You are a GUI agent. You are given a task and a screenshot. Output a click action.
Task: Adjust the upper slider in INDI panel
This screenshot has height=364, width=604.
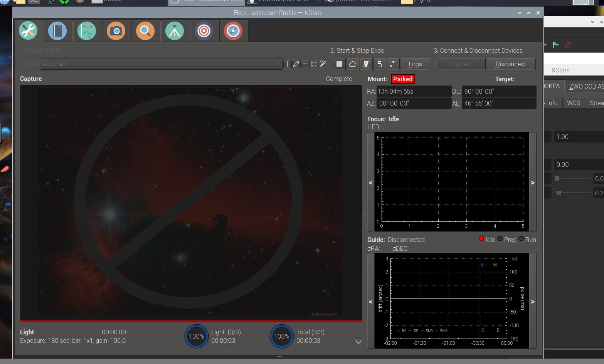point(572,178)
